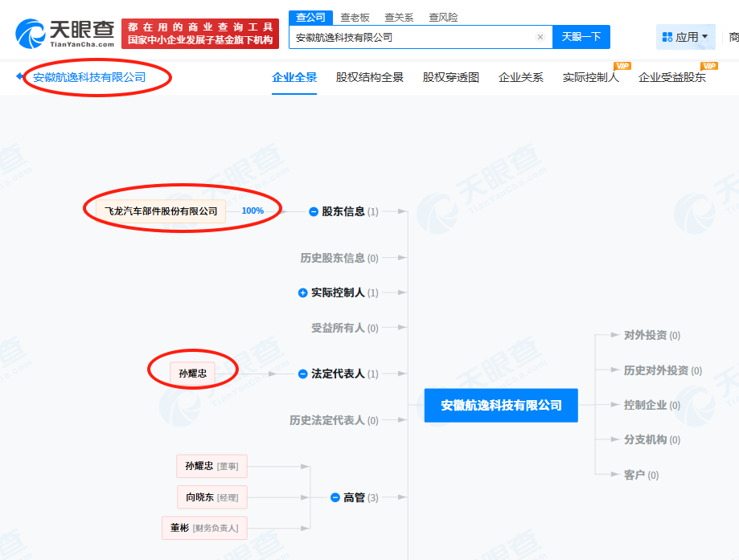Select the 企业受益股东 VIP tab
The image size is (739, 560).
(672, 77)
